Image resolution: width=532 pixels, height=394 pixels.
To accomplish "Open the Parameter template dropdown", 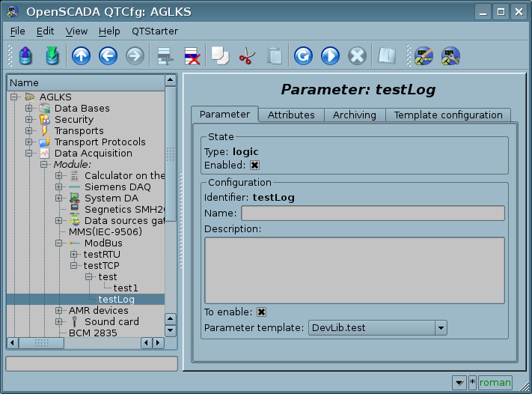I will [441, 327].
